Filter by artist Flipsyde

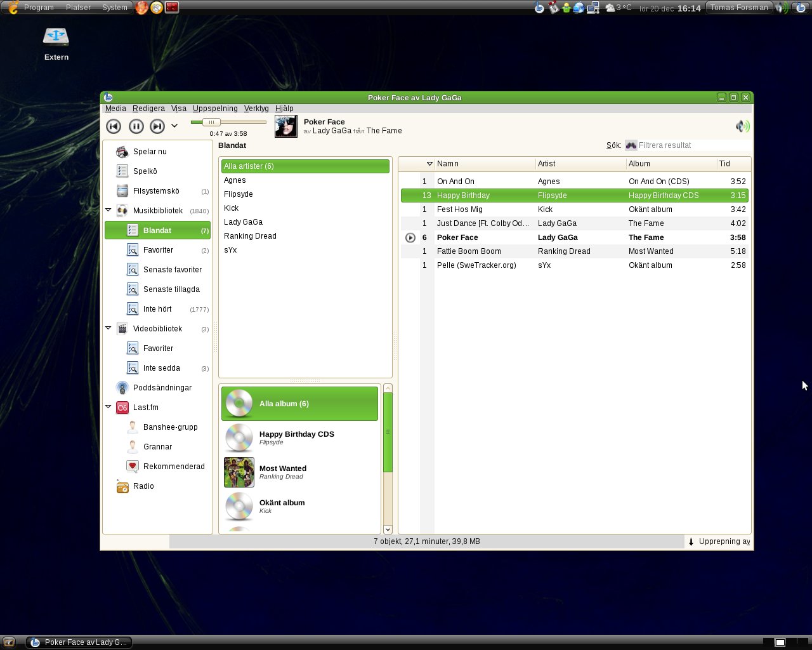pyautogui.click(x=305, y=194)
